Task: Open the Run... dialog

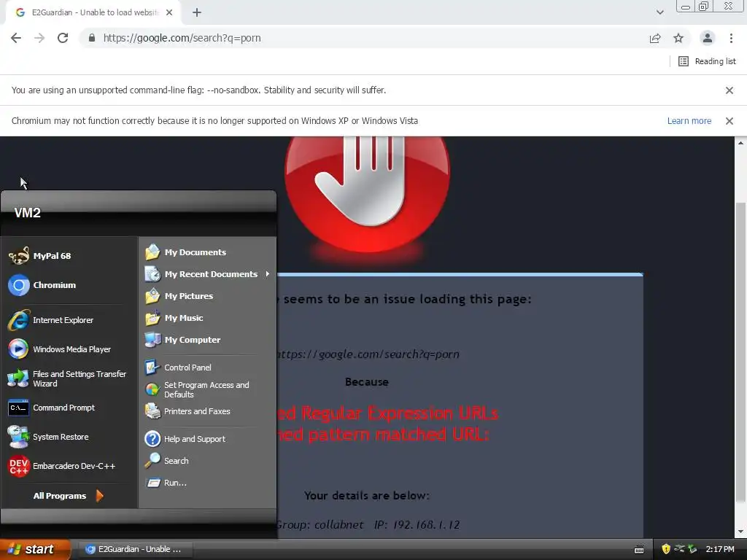Action: click(166, 483)
